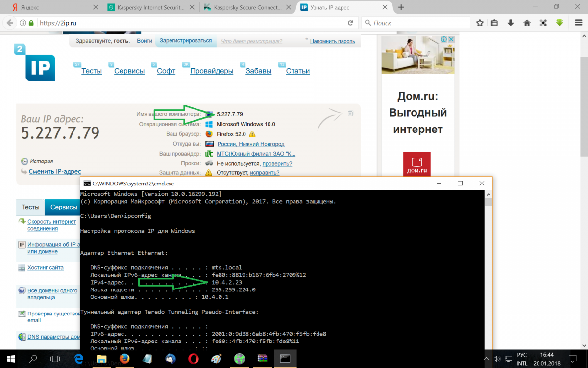The height and width of the screenshot is (368, 588).
Task: Show hidden system tray icons
Action: click(x=487, y=359)
